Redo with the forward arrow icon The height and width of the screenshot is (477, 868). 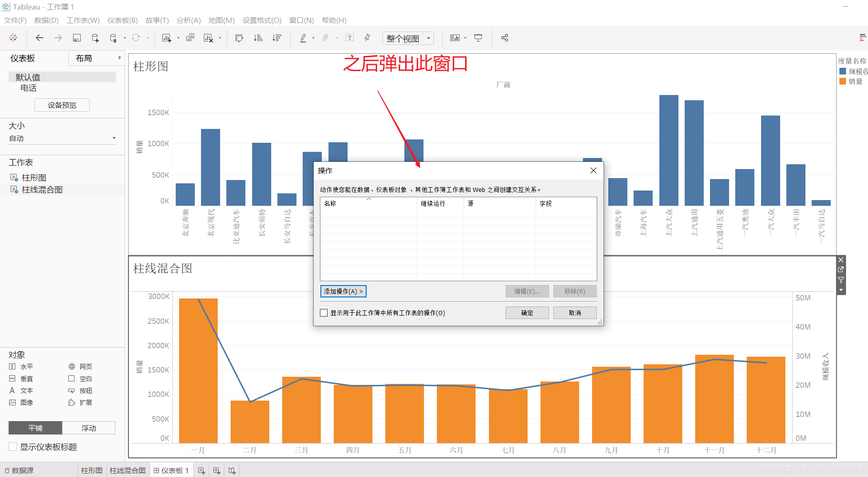58,38
